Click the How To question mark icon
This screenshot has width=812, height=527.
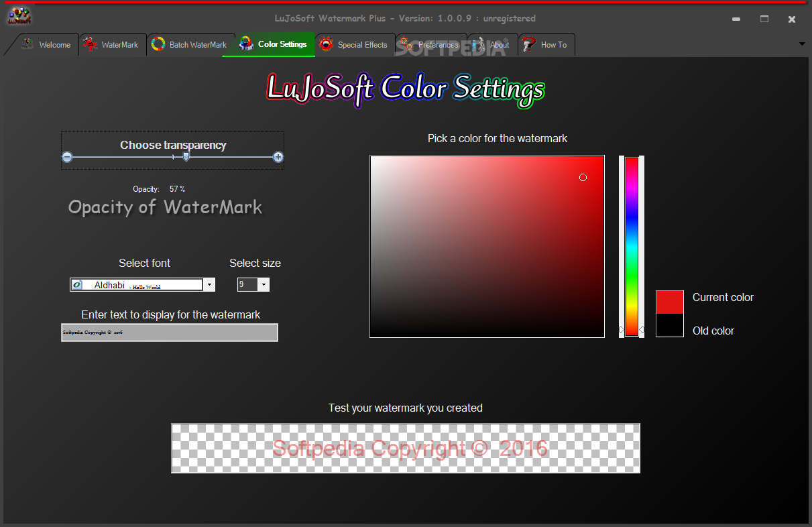[x=529, y=44]
